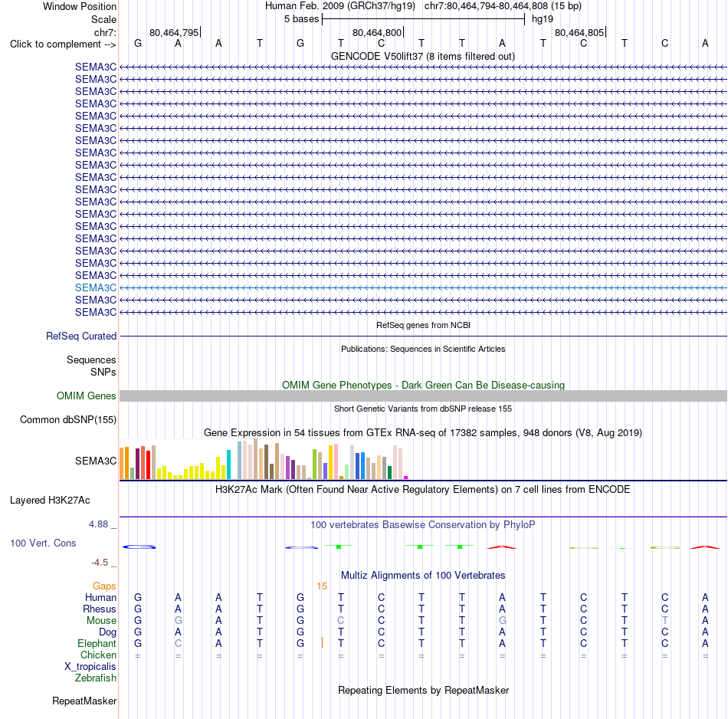Open the OMIM Gene Phenotypes track title
The height and width of the screenshot is (719, 728).
tap(423, 385)
